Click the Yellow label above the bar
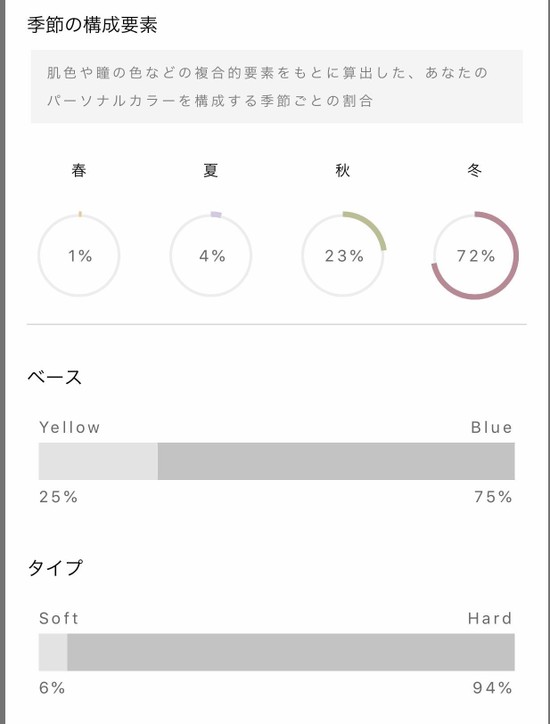Screen dimensions: 550x724 tap(70, 427)
